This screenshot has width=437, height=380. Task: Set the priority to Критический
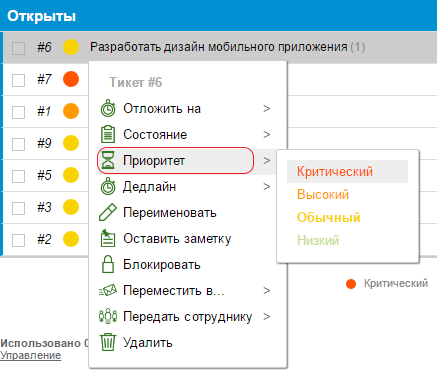point(347,171)
